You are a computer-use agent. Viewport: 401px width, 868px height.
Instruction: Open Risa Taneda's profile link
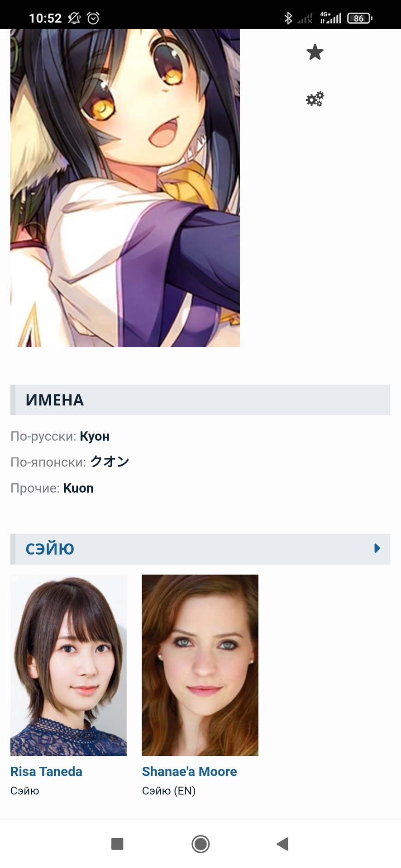pyautogui.click(x=46, y=771)
